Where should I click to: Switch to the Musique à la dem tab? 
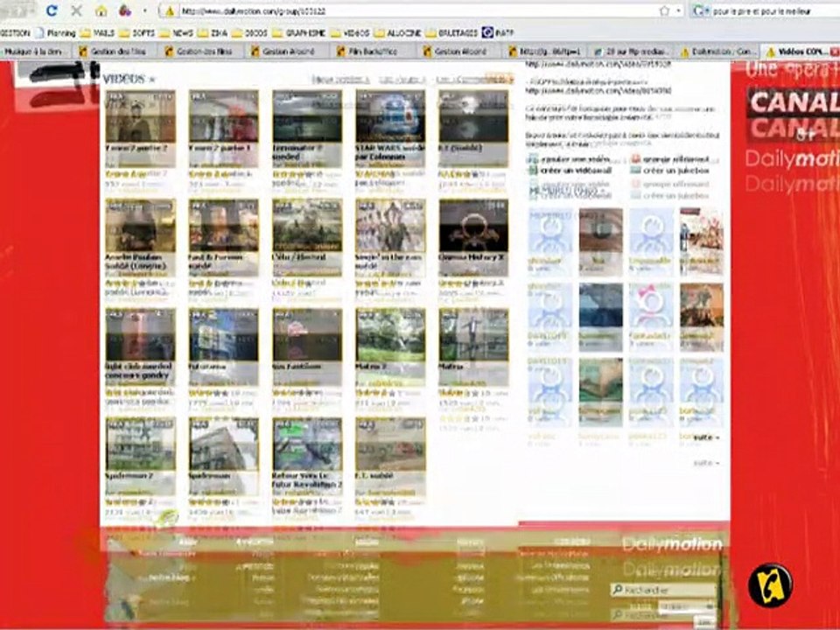(x=34, y=52)
